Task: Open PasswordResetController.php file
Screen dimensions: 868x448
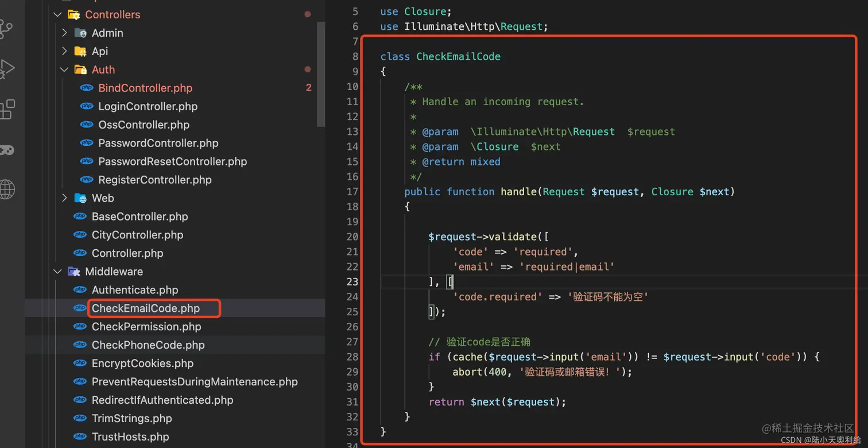Action: tap(172, 161)
